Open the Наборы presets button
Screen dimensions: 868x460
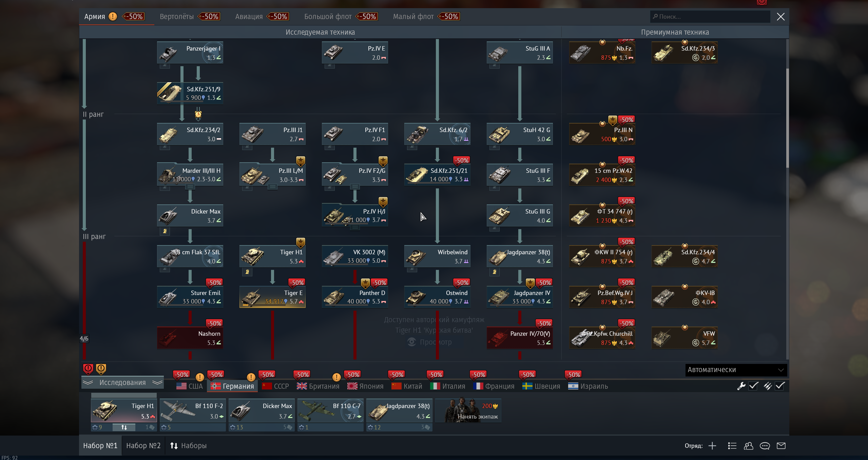(x=188, y=445)
